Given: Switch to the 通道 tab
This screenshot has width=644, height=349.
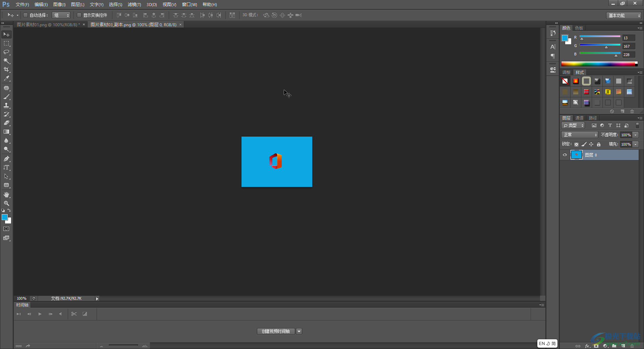Looking at the screenshot, I should pyautogui.click(x=579, y=118).
